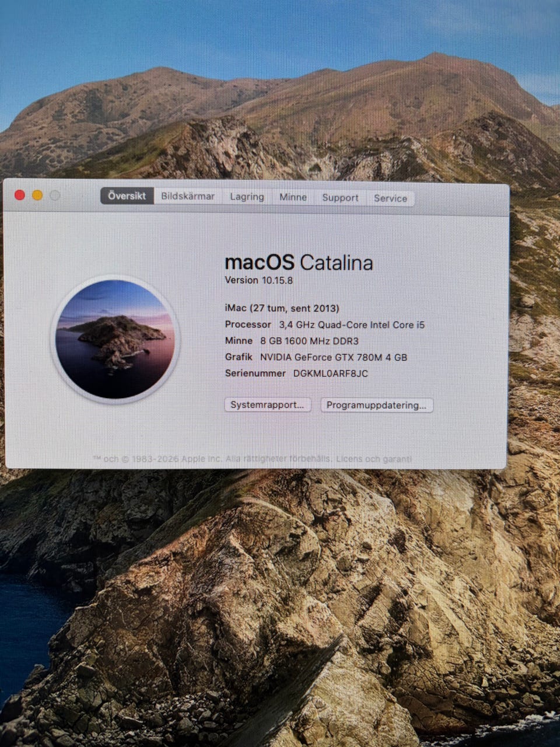This screenshot has height=747, width=560.
Task: Click the Licens och garanti link
Action: coord(374,459)
